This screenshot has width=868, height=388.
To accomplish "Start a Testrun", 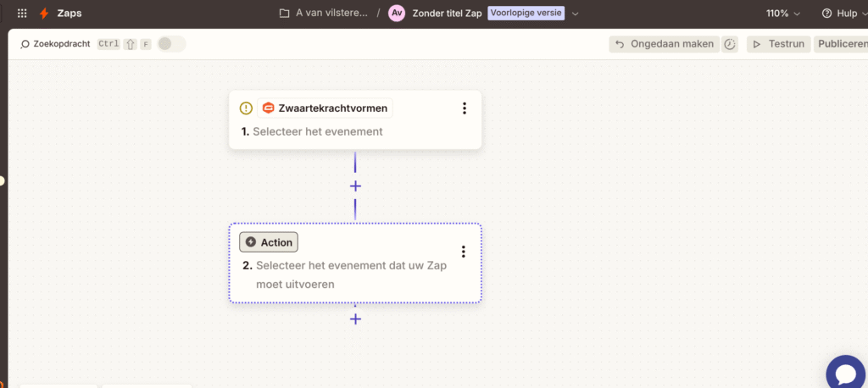I will 779,44.
